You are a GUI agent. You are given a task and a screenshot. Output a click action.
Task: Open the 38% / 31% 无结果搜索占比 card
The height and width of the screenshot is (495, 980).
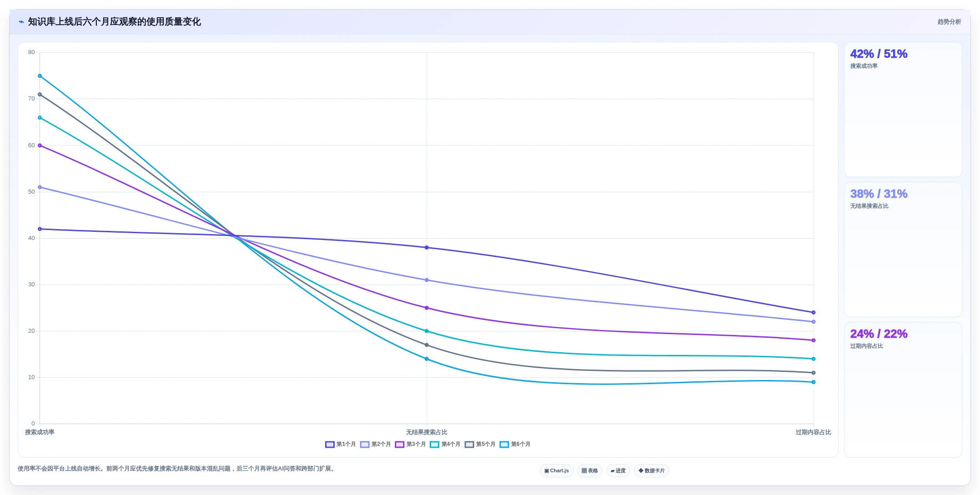(x=903, y=250)
